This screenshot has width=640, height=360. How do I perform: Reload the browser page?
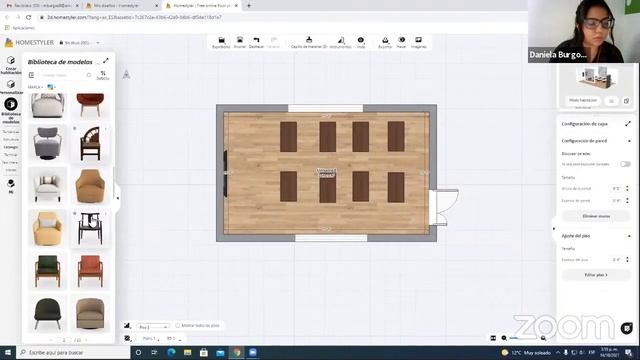pyautogui.click(x=29, y=18)
